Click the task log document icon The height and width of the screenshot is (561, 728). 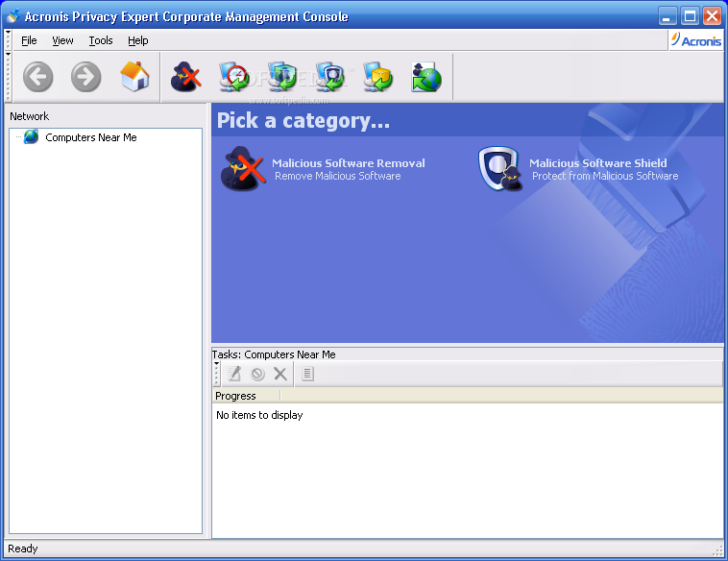(308, 374)
